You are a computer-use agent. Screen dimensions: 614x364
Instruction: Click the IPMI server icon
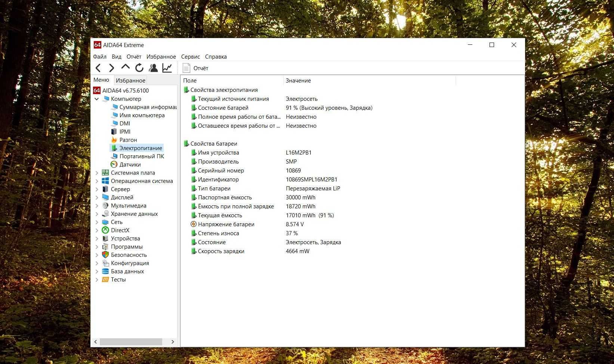pyautogui.click(x=114, y=131)
